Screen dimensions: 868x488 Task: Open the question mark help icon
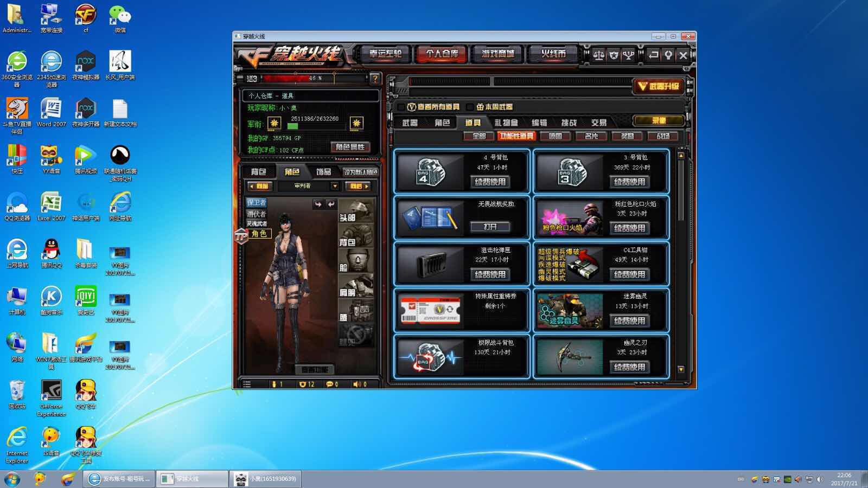tap(375, 79)
